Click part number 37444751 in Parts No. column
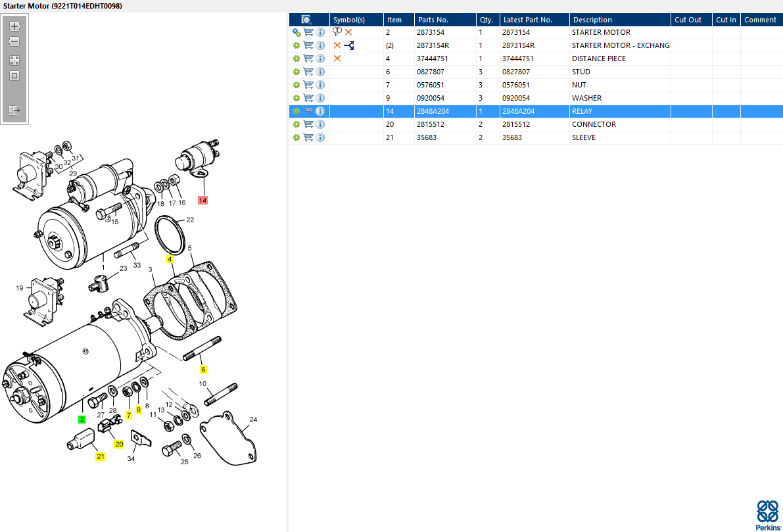This screenshot has width=783, height=532. (x=433, y=59)
